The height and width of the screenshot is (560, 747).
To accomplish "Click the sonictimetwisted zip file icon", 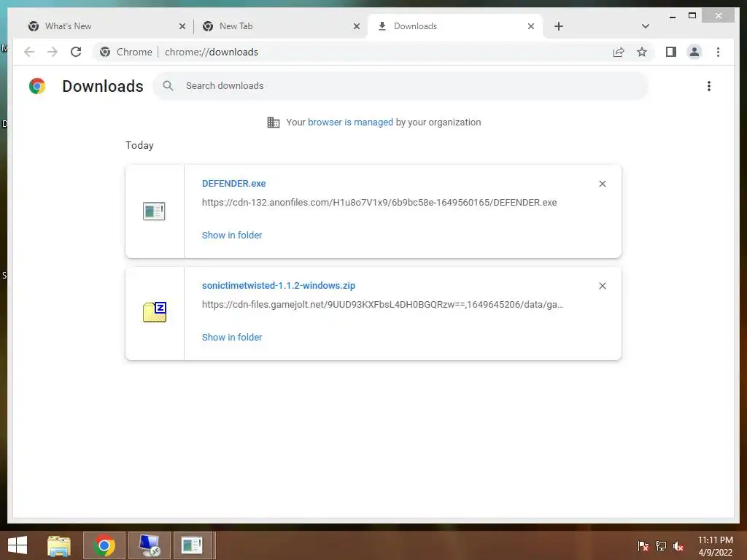I will pos(155,312).
